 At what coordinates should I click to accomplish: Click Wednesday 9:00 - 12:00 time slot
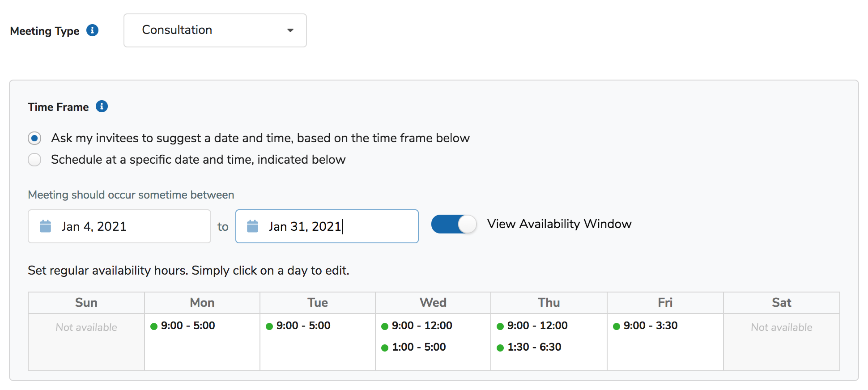coord(421,326)
